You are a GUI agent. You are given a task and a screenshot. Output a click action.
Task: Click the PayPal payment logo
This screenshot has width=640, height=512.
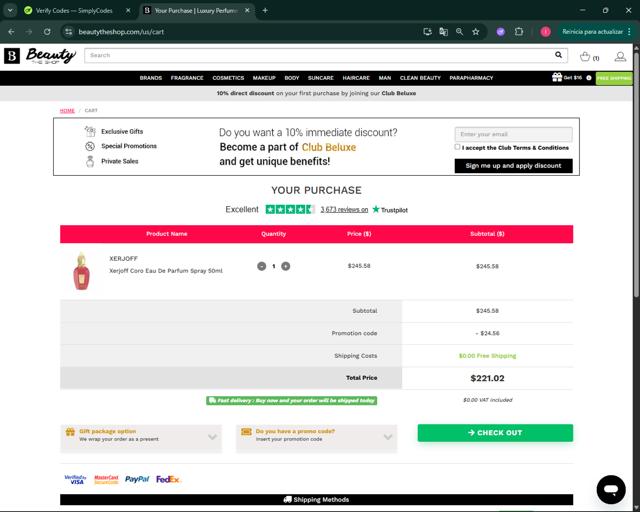(137, 479)
